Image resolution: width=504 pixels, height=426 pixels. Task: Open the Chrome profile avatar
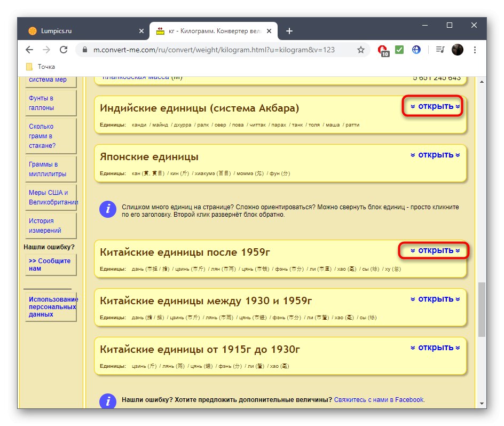(x=458, y=50)
